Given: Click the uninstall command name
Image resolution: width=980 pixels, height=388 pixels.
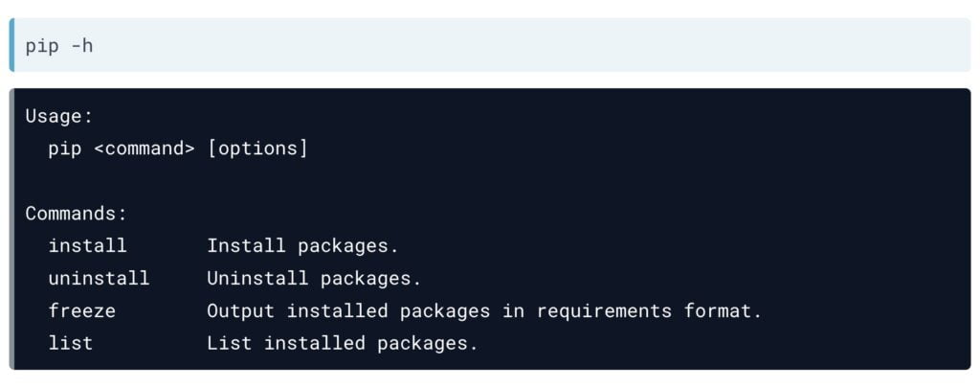Looking at the screenshot, I should (x=99, y=279).
